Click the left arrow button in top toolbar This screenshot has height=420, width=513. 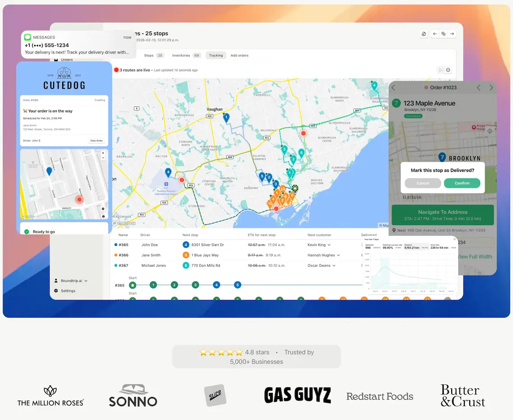pos(435,34)
